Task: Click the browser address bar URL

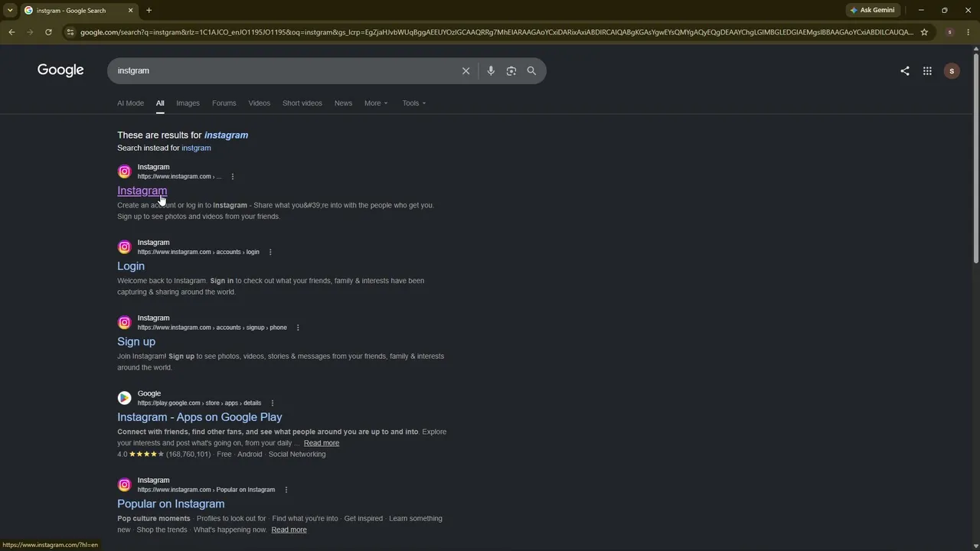Action: (496, 32)
